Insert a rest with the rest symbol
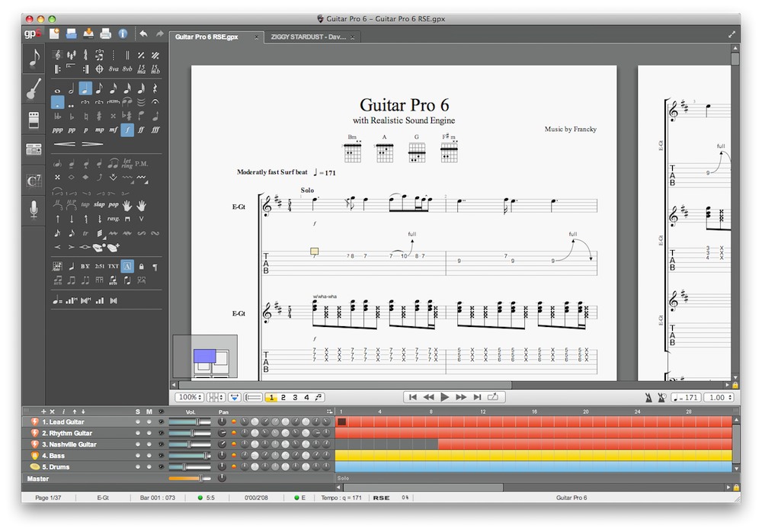This screenshot has height=532, width=762. click(x=155, y=88)
